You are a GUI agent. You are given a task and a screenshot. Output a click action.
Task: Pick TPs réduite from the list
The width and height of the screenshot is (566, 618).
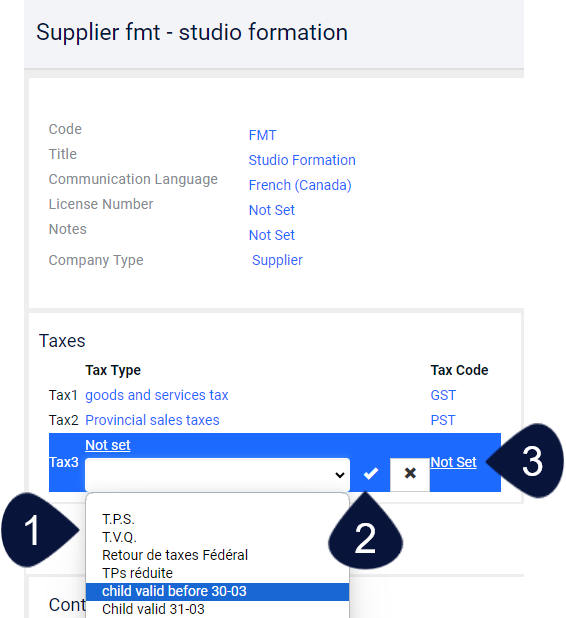pos(137,573)
